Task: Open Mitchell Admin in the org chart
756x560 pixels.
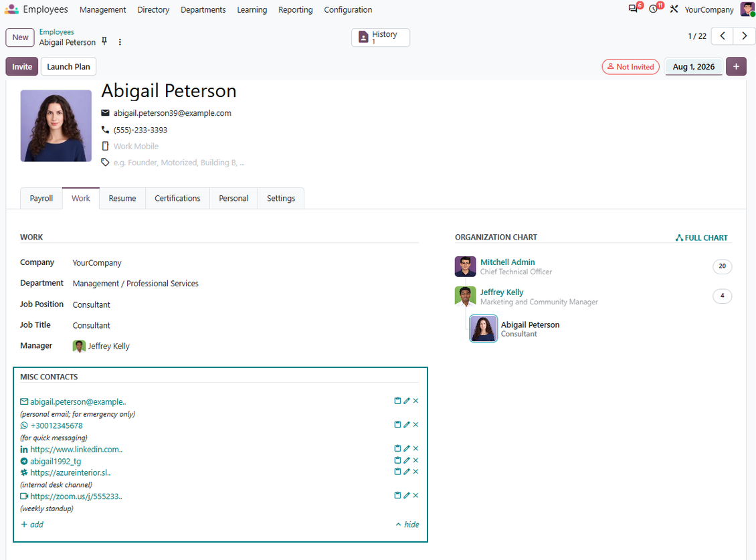Action: (x=507, y=262)
